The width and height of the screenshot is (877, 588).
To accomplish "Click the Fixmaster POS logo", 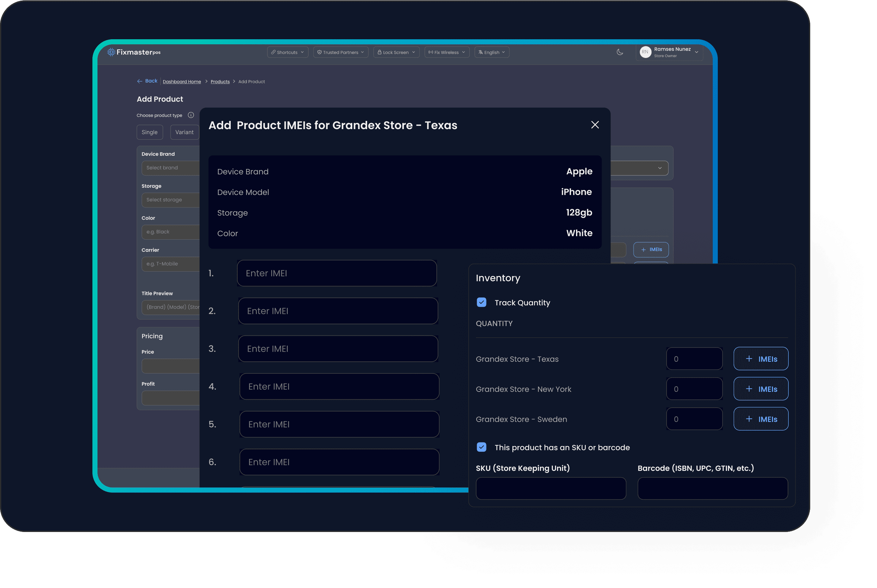I will (x=134, y=52).
